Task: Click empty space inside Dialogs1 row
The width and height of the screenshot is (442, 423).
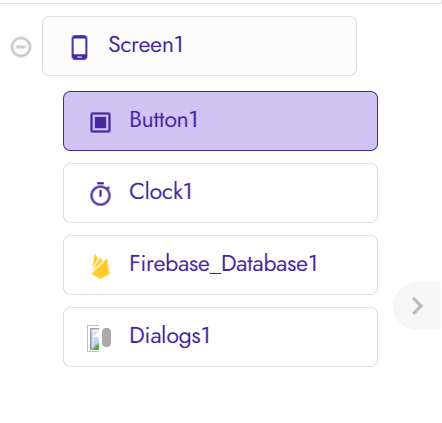Action: (x=293, y=337)
